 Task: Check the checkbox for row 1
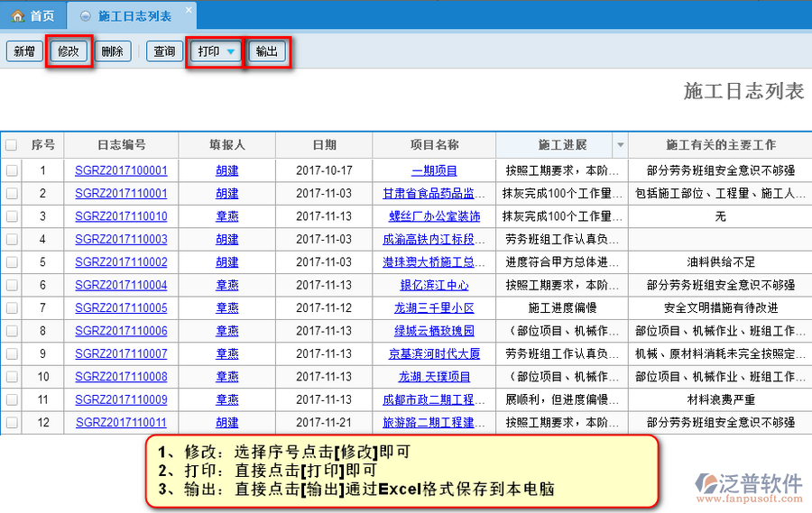pyautogui.click(x=11, y=170)
